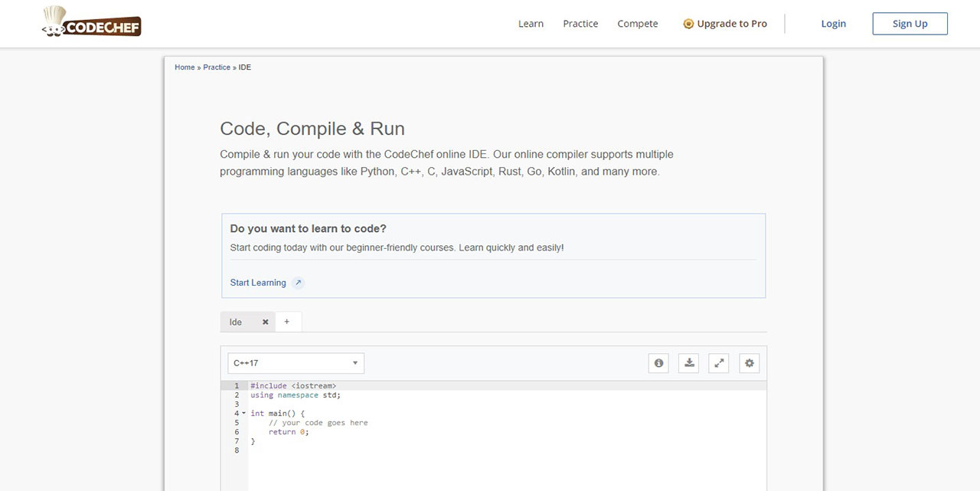The image size is (980, 491).
Task: Click 'using namespace std;' code line
Action: (x=296, y=395)
